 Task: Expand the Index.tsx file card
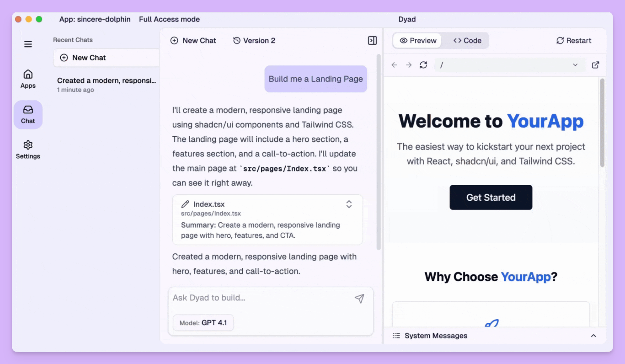(348, 204)
